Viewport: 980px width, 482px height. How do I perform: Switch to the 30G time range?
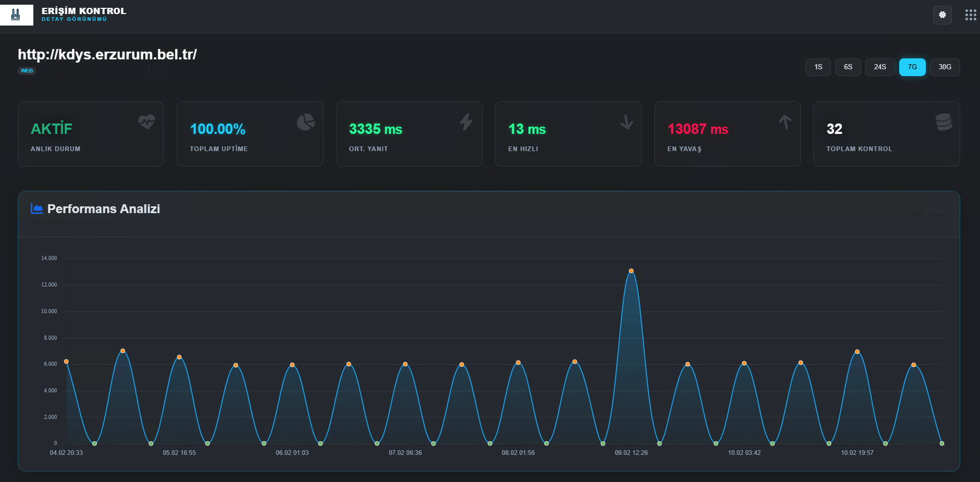coord(945,67)
